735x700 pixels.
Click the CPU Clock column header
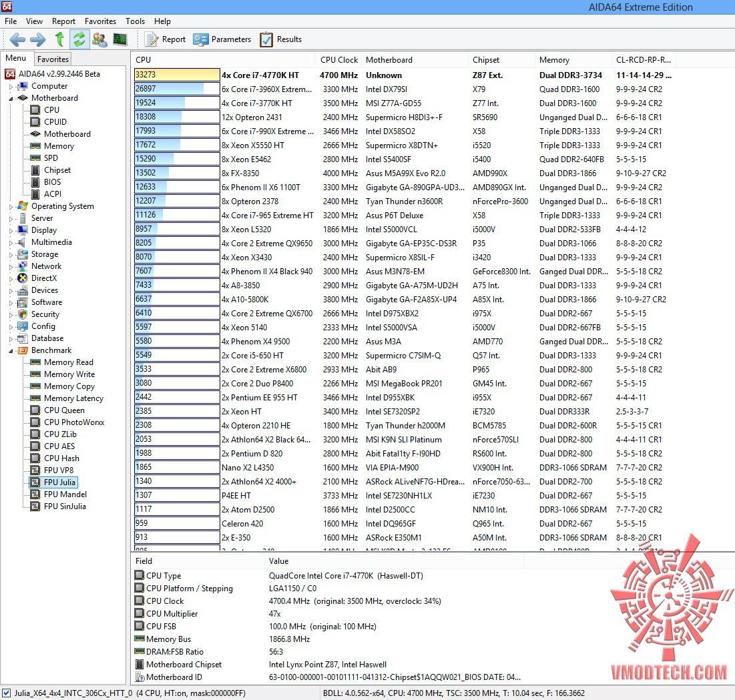click(339, 59)
